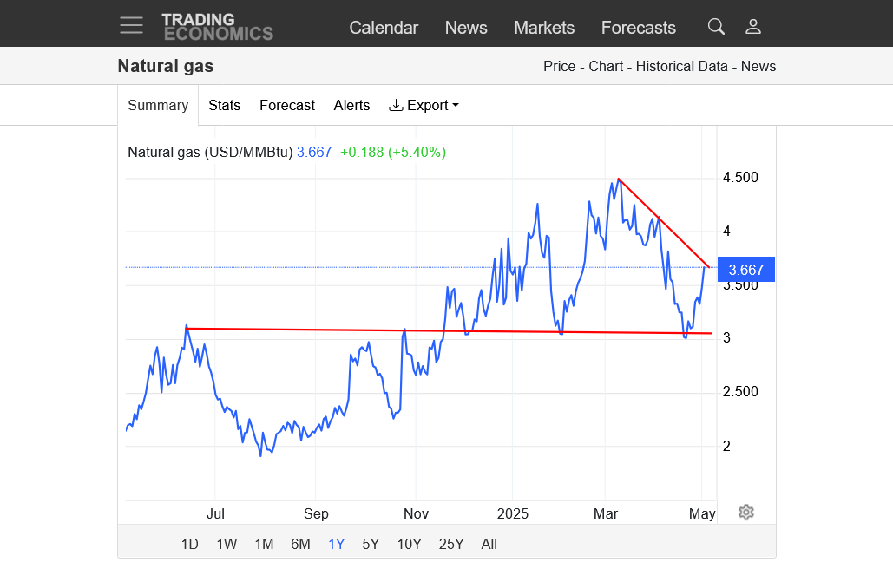This screenshot has width=893, height=588.
Task: Open the hamburger navigation menu
Action: click(x=131, y=25)
